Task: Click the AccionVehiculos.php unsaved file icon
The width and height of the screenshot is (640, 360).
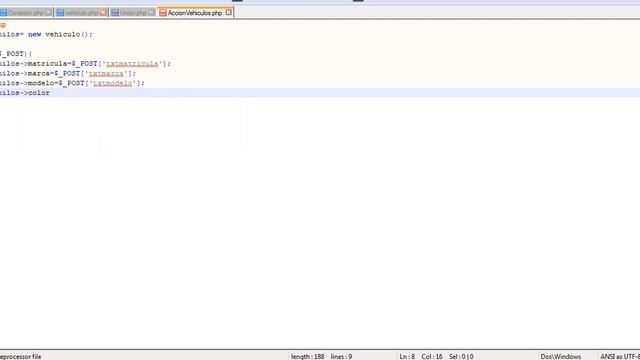Action: click(163, 13)
